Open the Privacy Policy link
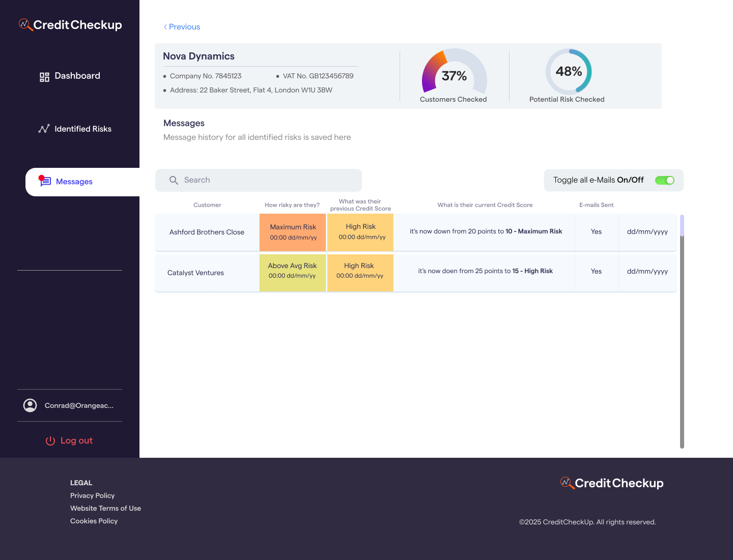The image size is (733, 560). (92, 495)
